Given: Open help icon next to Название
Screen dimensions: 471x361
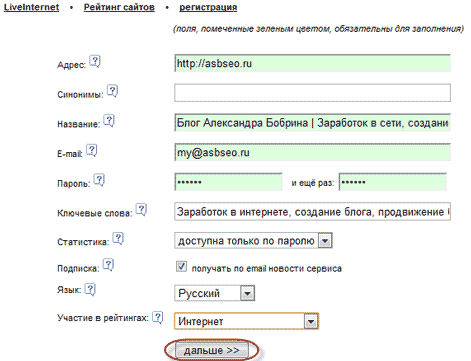Looking at the screenshot, I should pos(109,120).
